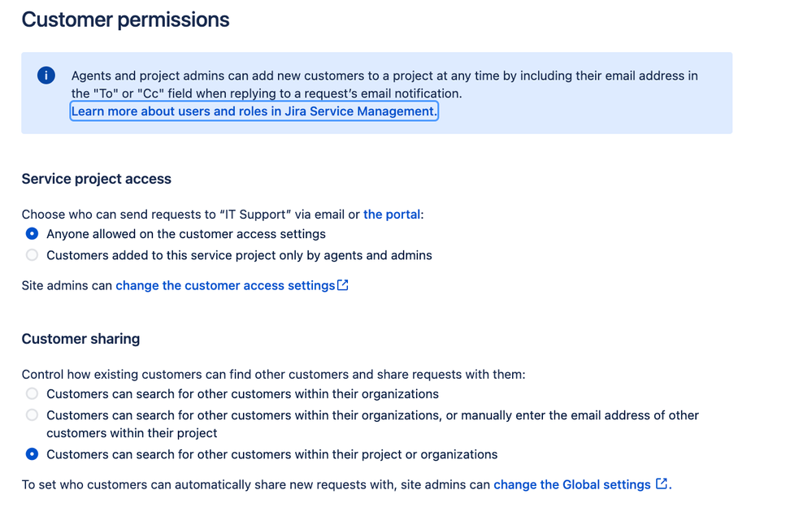Open external link icon beside customer access settings
The image size is (812, 512).
coord(343,285)
